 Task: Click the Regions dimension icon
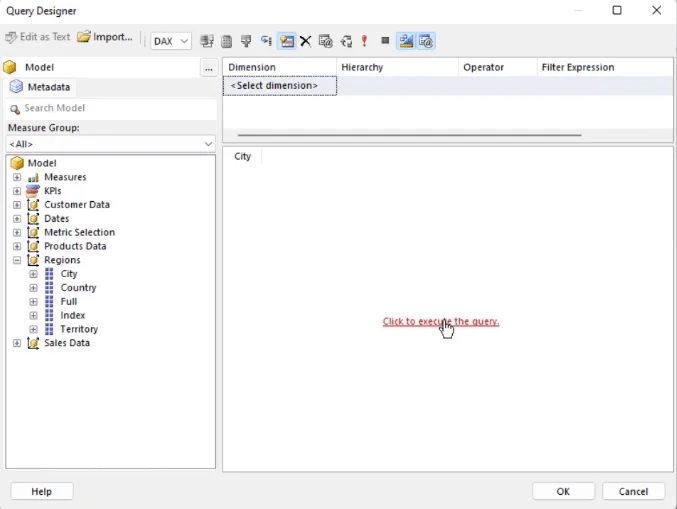33,260
